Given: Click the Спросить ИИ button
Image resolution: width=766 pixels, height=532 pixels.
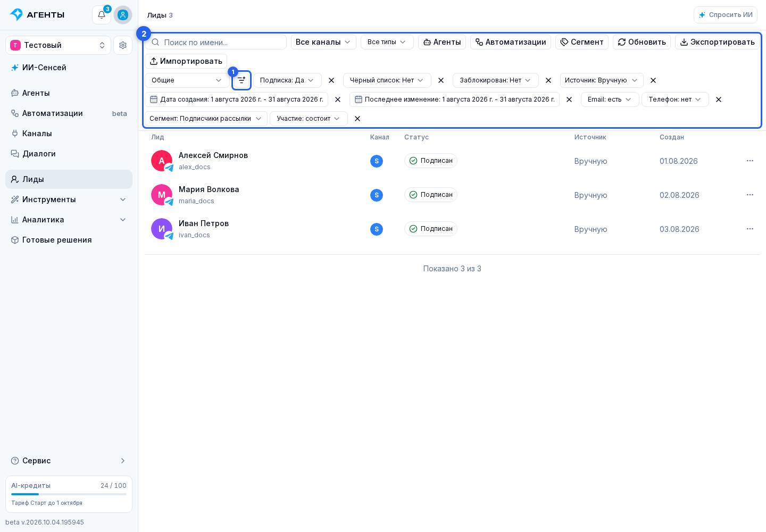Looking at the screenshot, I should tap(726, 15).
